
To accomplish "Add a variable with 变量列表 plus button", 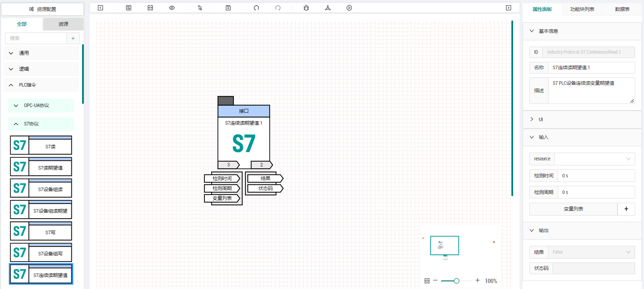I will [626, 209].
